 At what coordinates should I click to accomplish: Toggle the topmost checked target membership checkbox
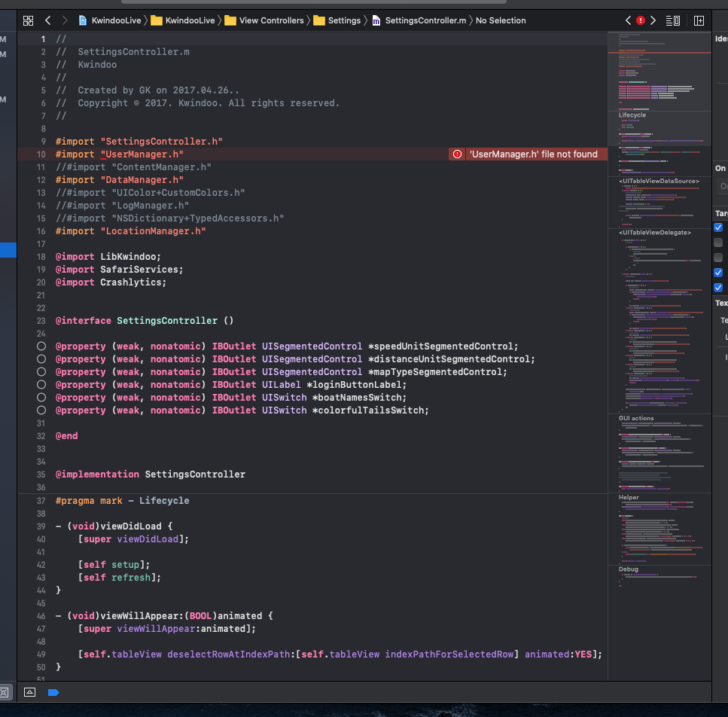coord(718,227)
